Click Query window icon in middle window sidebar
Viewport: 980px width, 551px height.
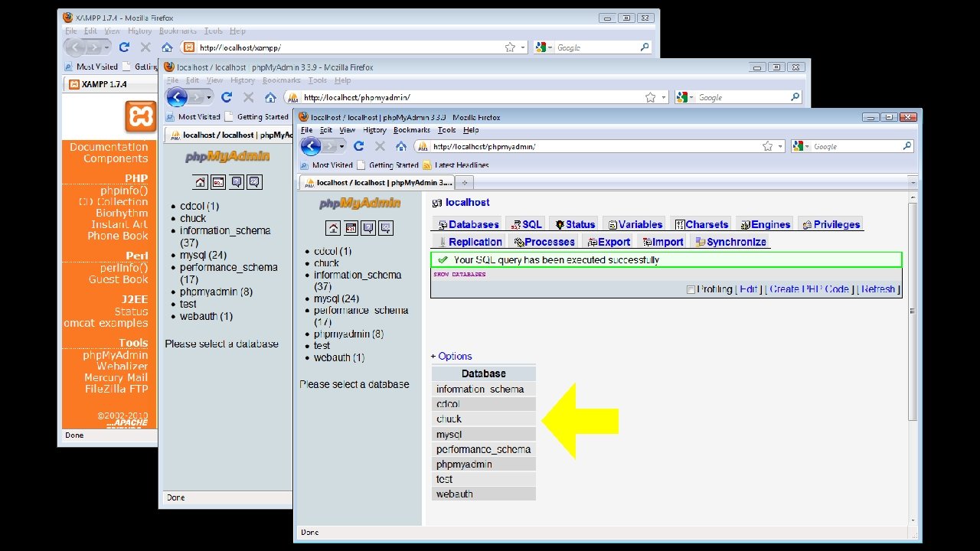(x=218, y=182)
